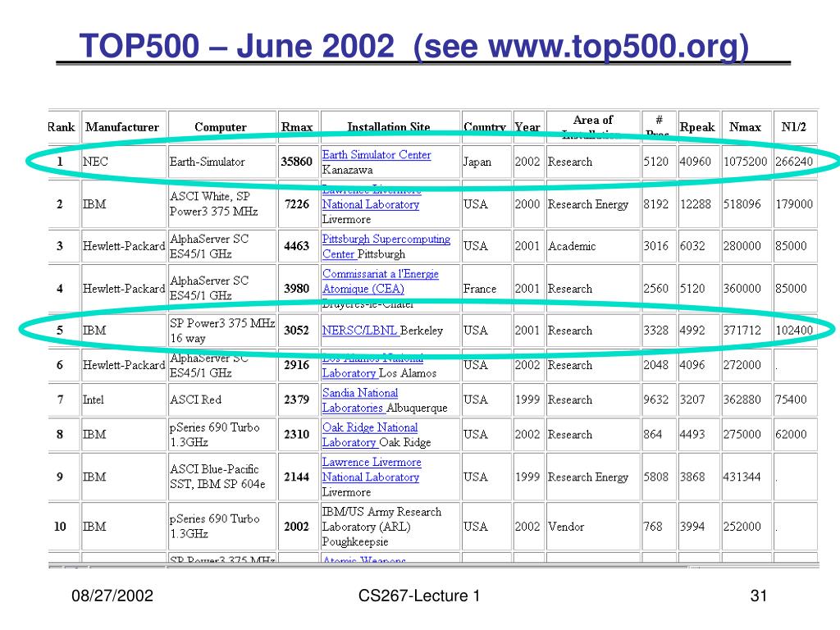Select the N1/2 column header
The width and height of the screenshot is (840, 630).
794,127
